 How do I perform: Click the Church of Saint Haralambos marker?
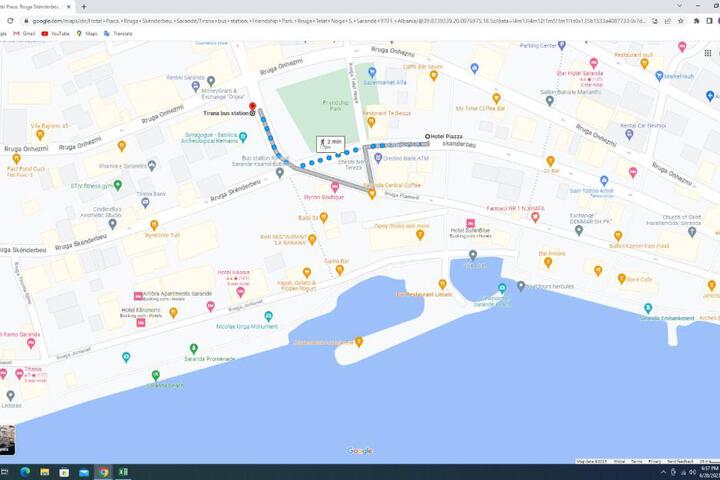click(x=692, y=232)
